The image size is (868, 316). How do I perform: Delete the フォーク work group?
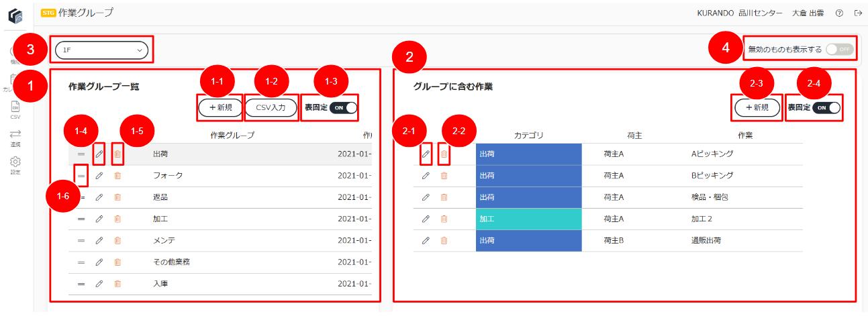(117, 176)
